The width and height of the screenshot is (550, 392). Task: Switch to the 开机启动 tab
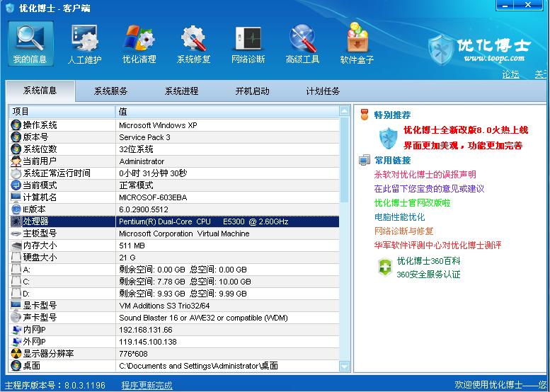coord(252,91)
